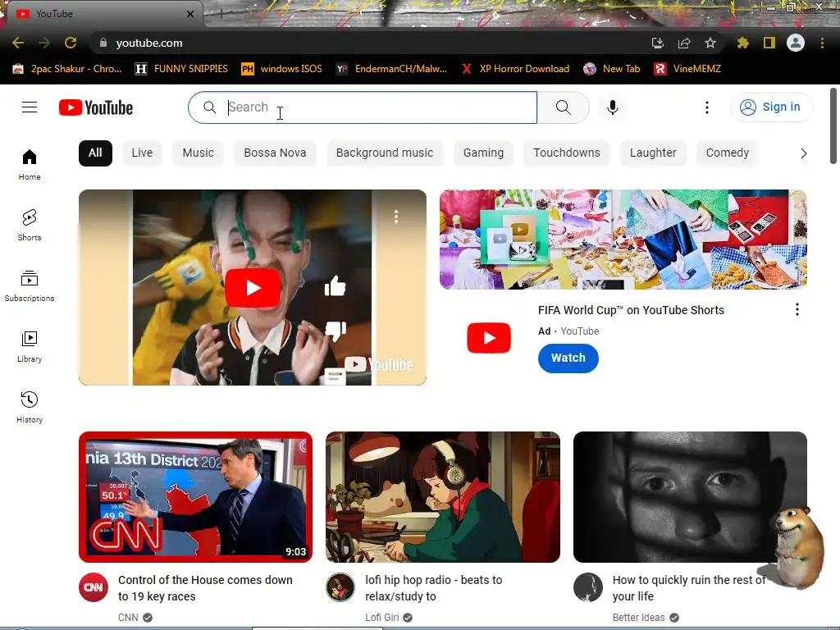Open 'lofi hip hop radio' video title

click(x=434, y=588)
